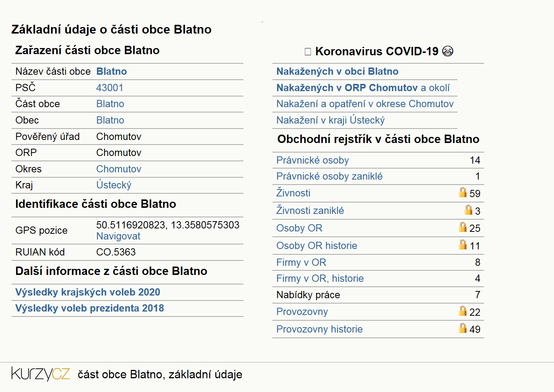The width and height of the screenshot is (554, 392).
Task: Click the lock icon in Osoby OR historie row
Action: [x=463, y=244]
